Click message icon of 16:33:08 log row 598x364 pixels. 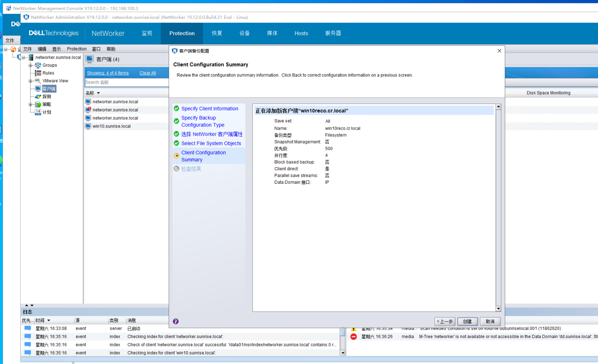[x=28, y=328]
